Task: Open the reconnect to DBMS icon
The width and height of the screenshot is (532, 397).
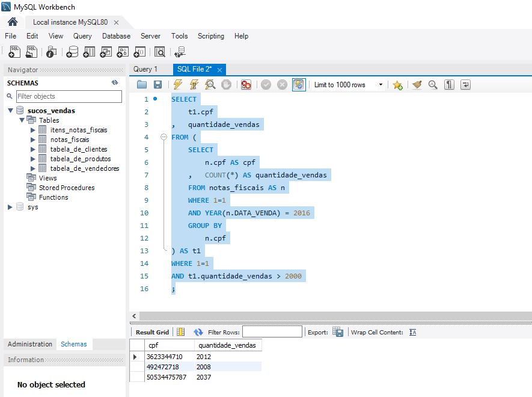Action: (179, 52)
